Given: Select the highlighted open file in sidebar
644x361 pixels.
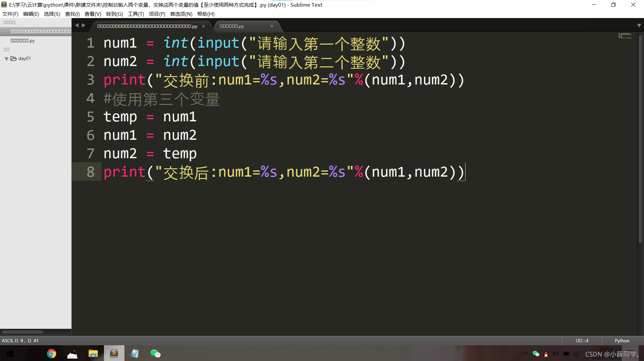Looking at the screenshot, I should (36, 32).
